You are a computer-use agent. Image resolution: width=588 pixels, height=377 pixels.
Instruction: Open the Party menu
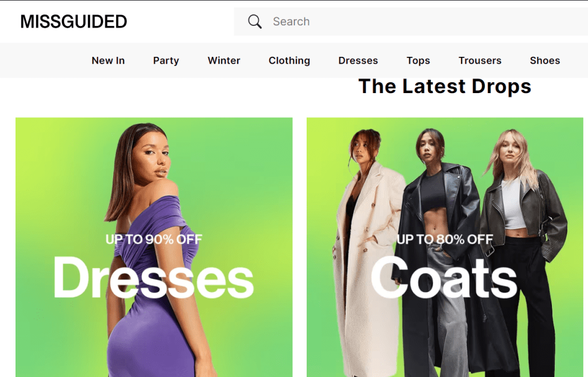[x=166, y=61]
